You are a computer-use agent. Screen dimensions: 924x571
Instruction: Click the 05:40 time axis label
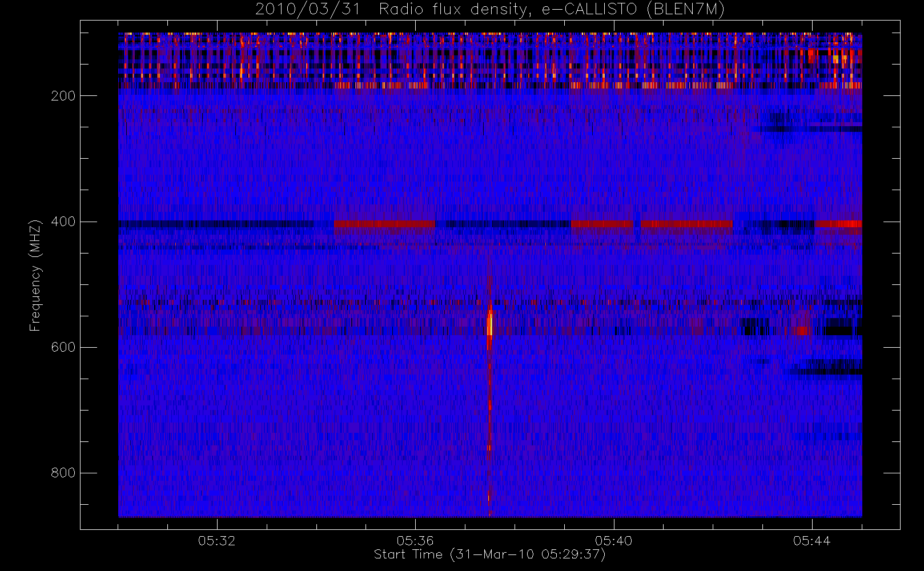(614, 541)
